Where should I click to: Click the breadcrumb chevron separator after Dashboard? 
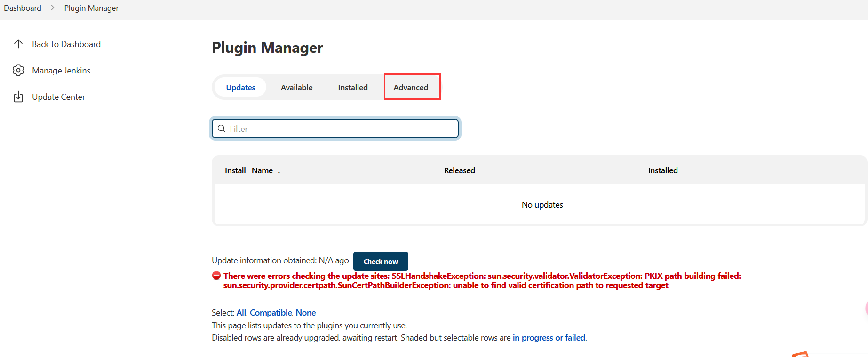(53, 8)
